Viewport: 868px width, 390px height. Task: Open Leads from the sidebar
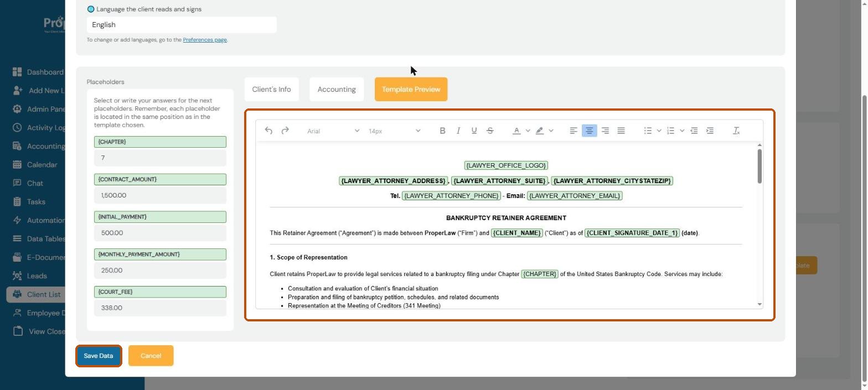pyautogui.click(x=29, y=275)
